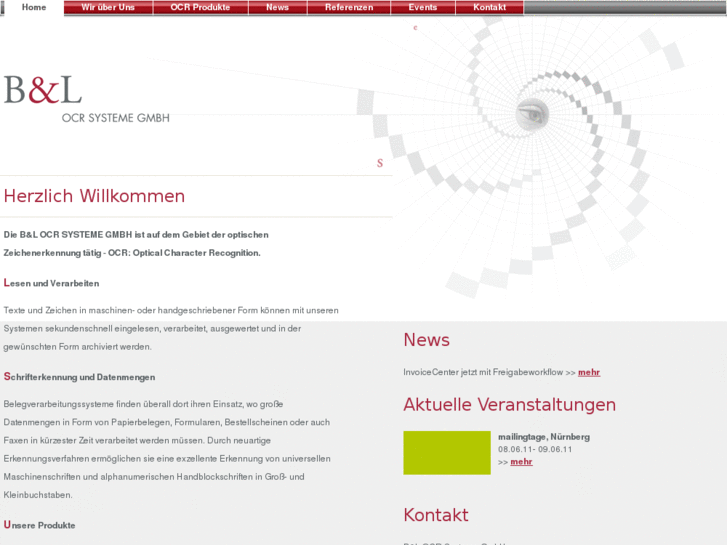Click the event date 08.06.11- 09.06.11
The image size is (727, 545).
click(535, 449)
